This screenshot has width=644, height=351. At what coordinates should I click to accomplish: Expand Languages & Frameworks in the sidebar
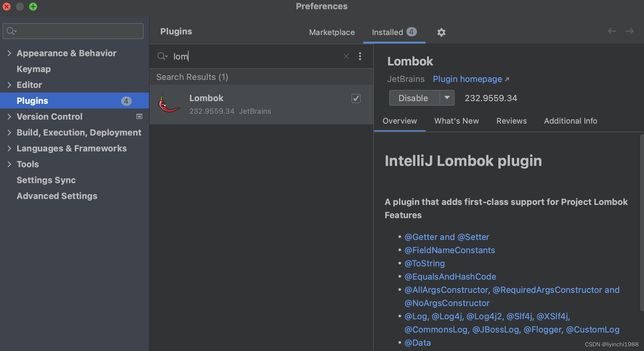[x=9, y=148]
